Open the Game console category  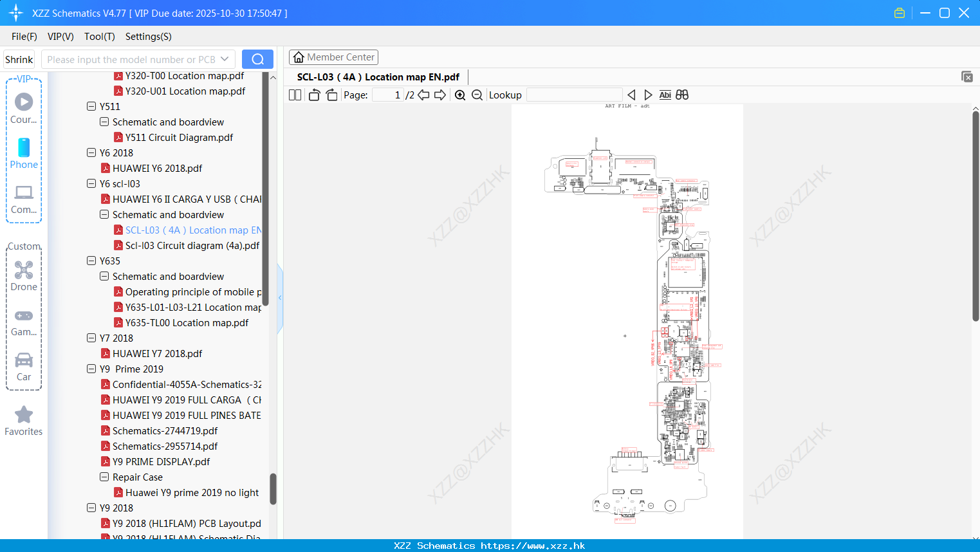(24, 322)
